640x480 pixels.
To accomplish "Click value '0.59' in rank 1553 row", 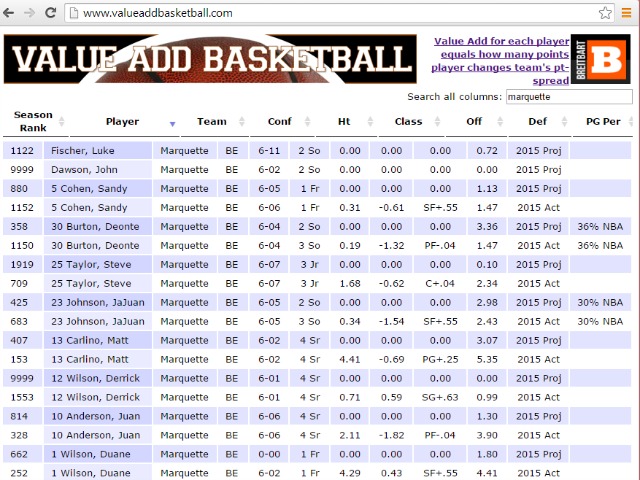I will (x=391, y=397).
